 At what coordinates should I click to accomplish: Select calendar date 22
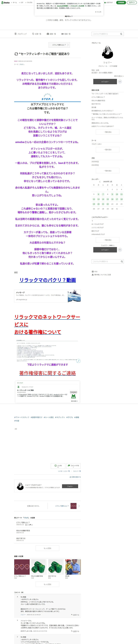108,204
